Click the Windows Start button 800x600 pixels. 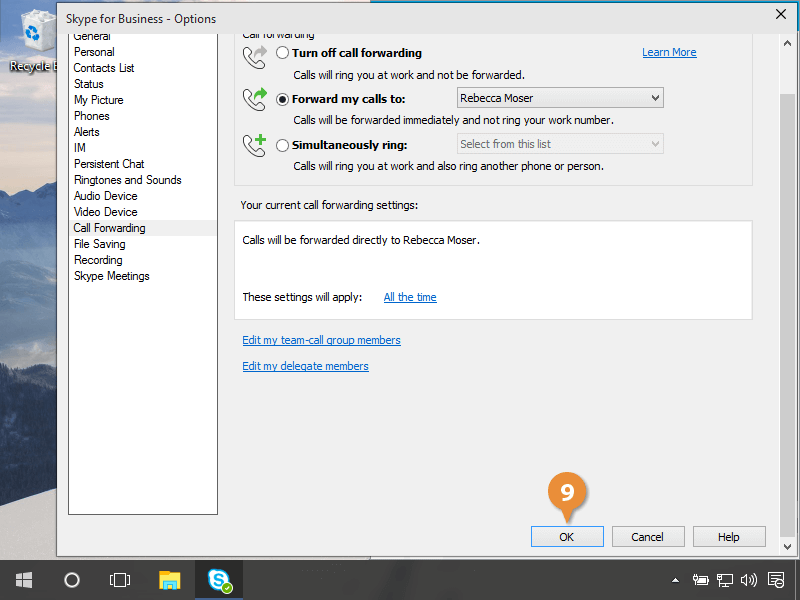click(x=23, y=580)
